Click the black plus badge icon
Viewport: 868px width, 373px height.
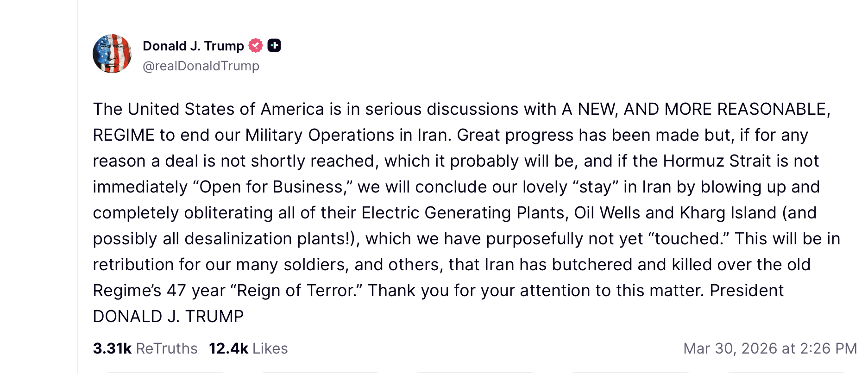click(x=274, y=46)
